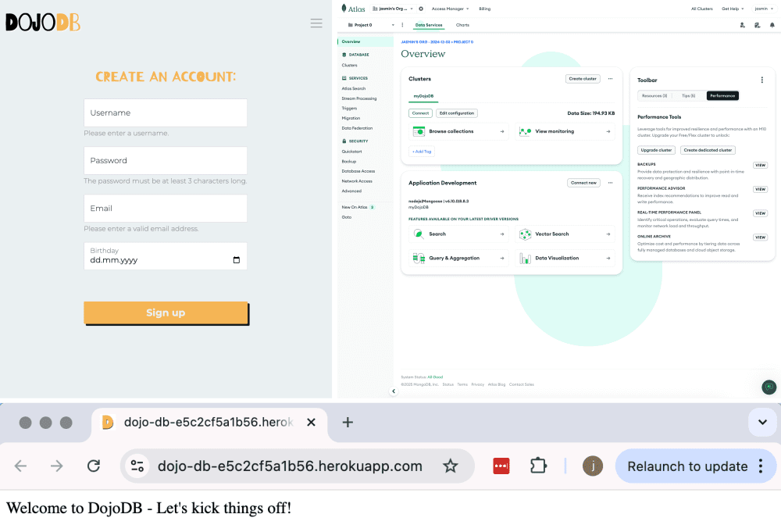Bookmark the page with the star icon
The image size is (781, 532).
pos(451,466)
